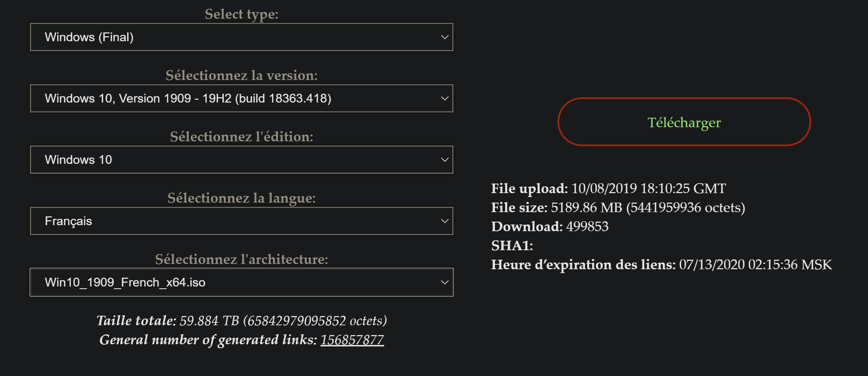Expand the Win10_1909_French_x64.iso architecture dropdown
Screen dimensions: 868x376
pos(242,282)
